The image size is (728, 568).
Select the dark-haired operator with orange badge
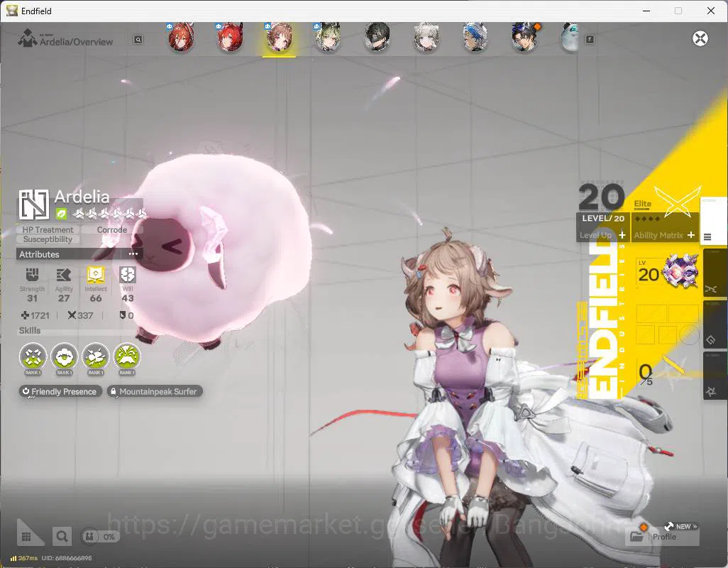[525, 38]
